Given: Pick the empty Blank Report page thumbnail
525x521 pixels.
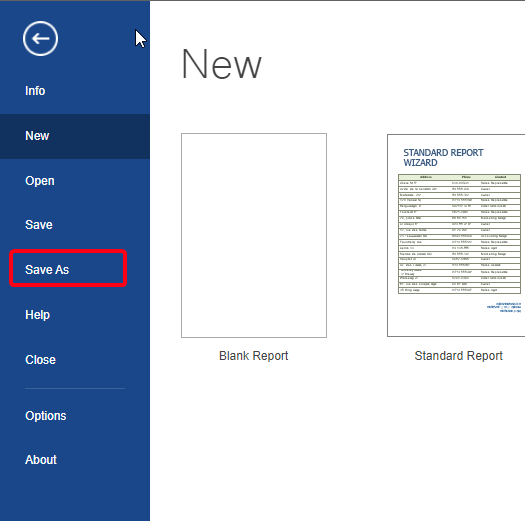Looking at the screenshot, I should pyautogui.click(x=254, y=235).
